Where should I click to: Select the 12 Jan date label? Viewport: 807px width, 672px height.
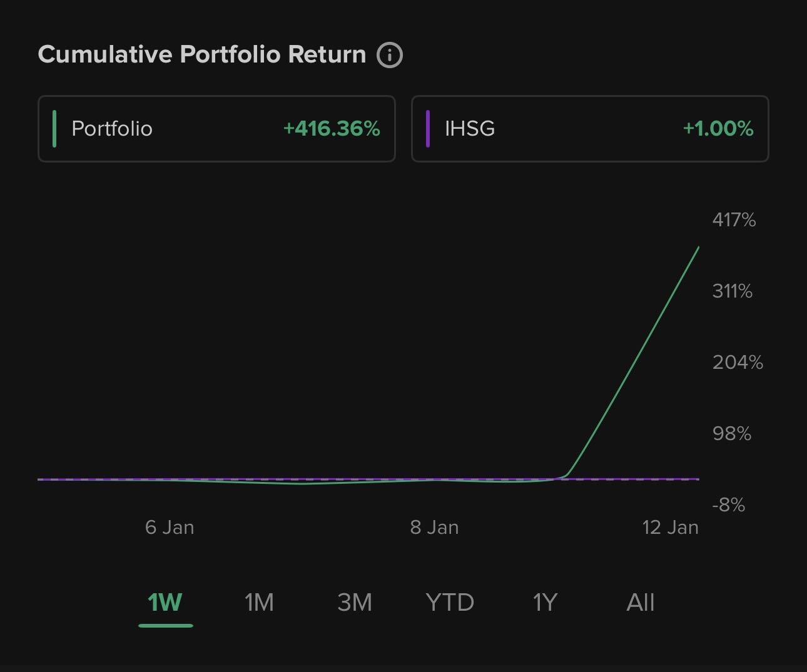(670, 528)
